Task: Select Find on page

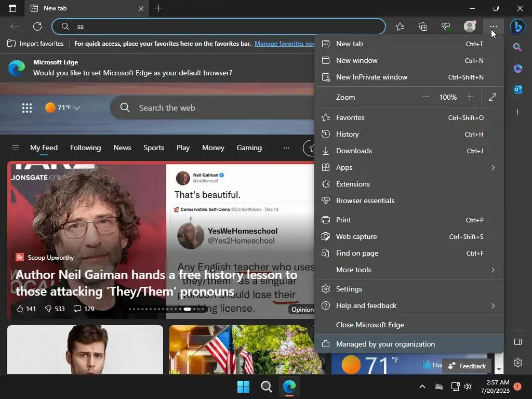Action: pos(409,254)
